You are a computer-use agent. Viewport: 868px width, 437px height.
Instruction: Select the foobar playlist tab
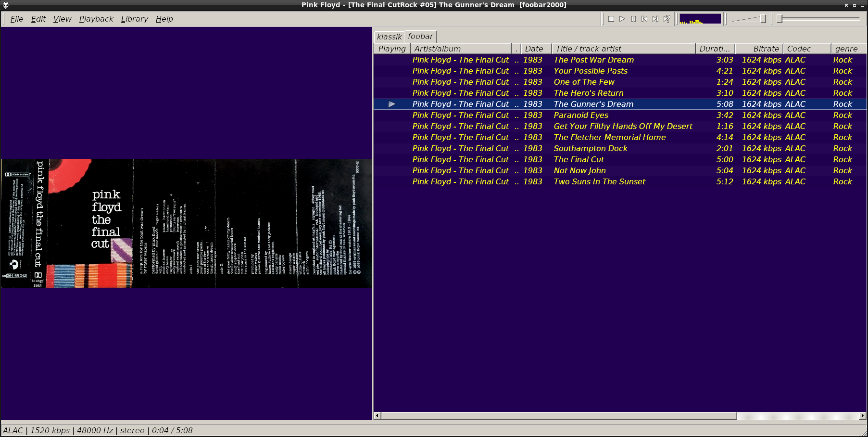420,36
